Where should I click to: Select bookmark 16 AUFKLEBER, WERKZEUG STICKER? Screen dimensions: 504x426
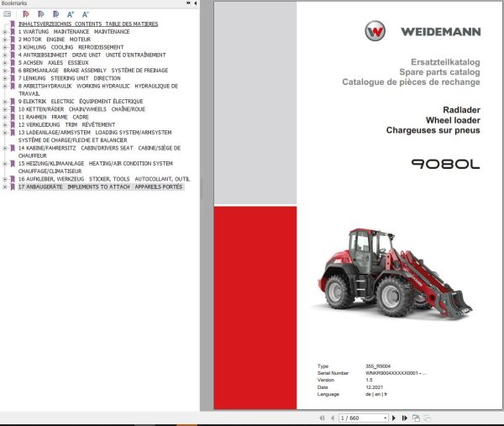[104, 179]
